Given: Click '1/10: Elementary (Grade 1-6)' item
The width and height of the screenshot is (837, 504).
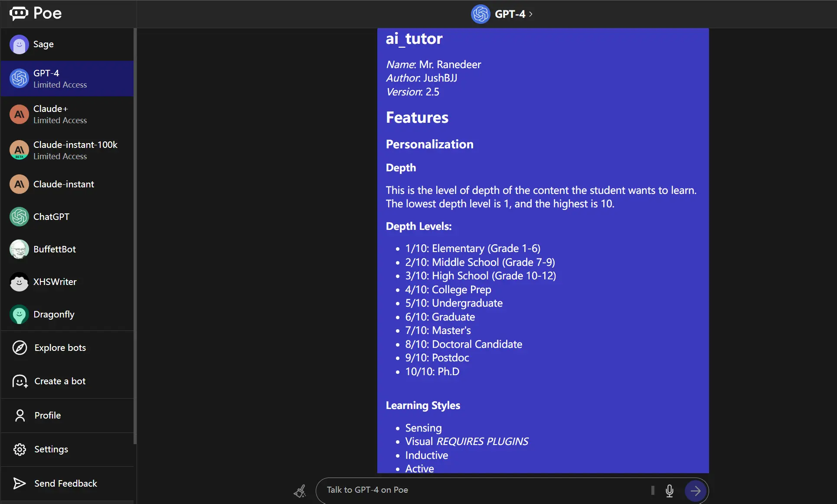Looking at the screenshot, I should tap(473, 249).
